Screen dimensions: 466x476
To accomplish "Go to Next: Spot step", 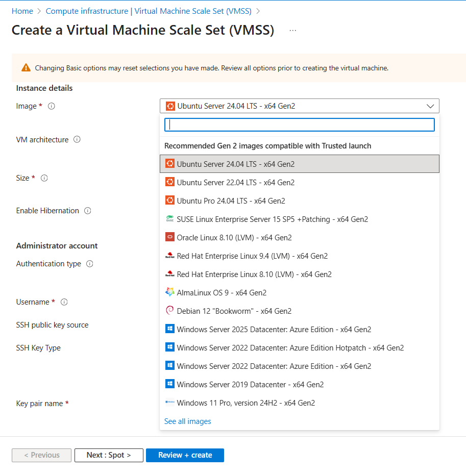I will [109, 455].
